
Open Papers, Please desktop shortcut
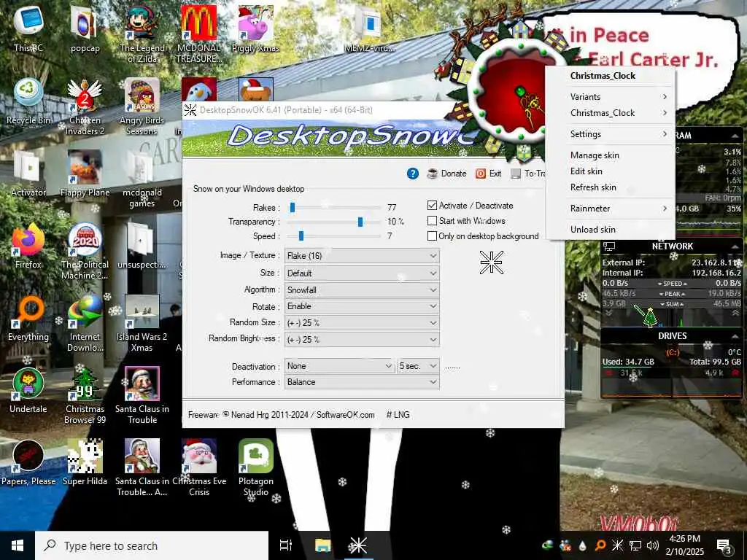click(28, 462)
